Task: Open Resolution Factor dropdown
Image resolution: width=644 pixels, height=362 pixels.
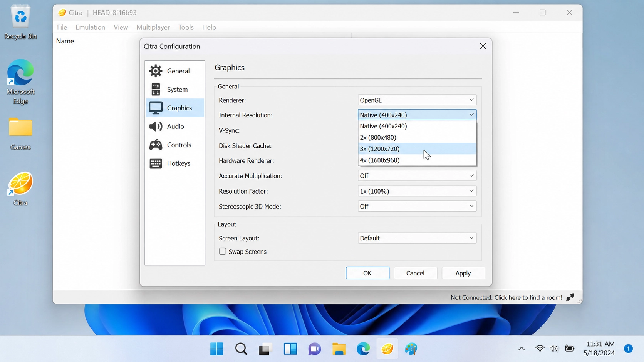Action: point(417,191)
